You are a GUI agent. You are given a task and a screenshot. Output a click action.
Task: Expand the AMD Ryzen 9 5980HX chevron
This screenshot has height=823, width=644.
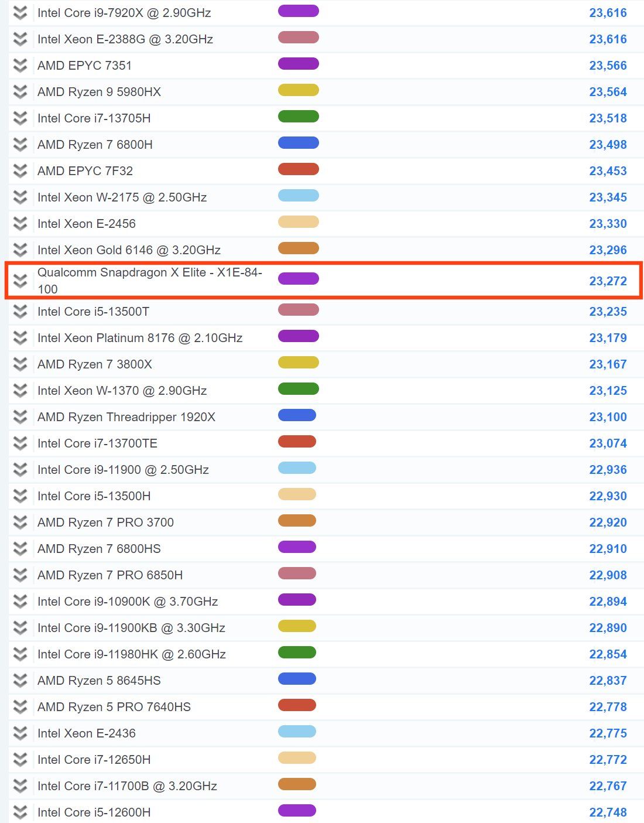(20, 92)
